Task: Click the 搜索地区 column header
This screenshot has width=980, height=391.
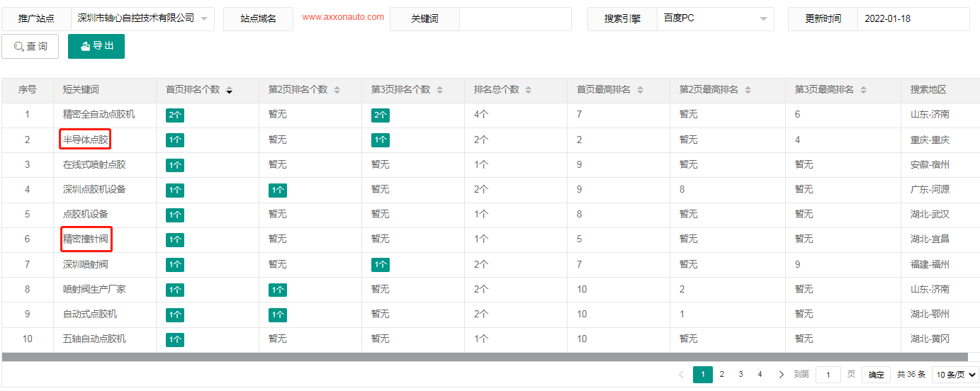Action: tap(928, 90)
